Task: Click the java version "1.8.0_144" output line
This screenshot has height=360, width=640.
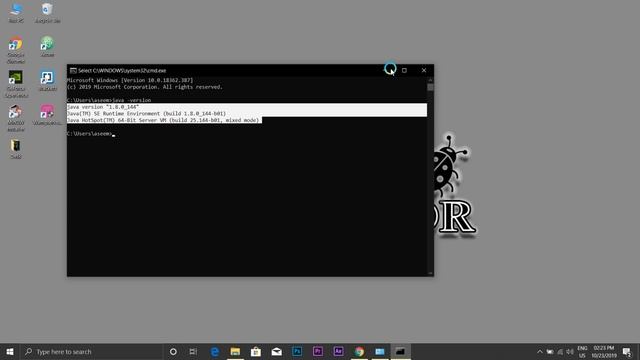Action: click(103, 107)
